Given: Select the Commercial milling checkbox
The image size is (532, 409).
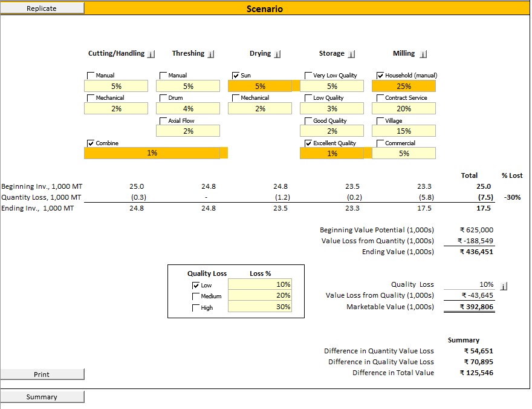Looking at the screenshot, I should coord(380,143).
